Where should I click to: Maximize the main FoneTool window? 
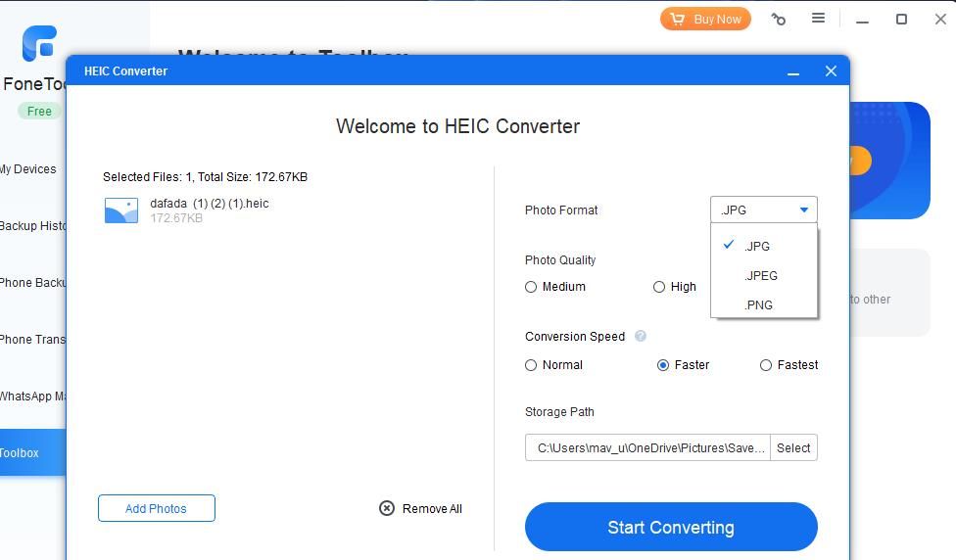901,19
